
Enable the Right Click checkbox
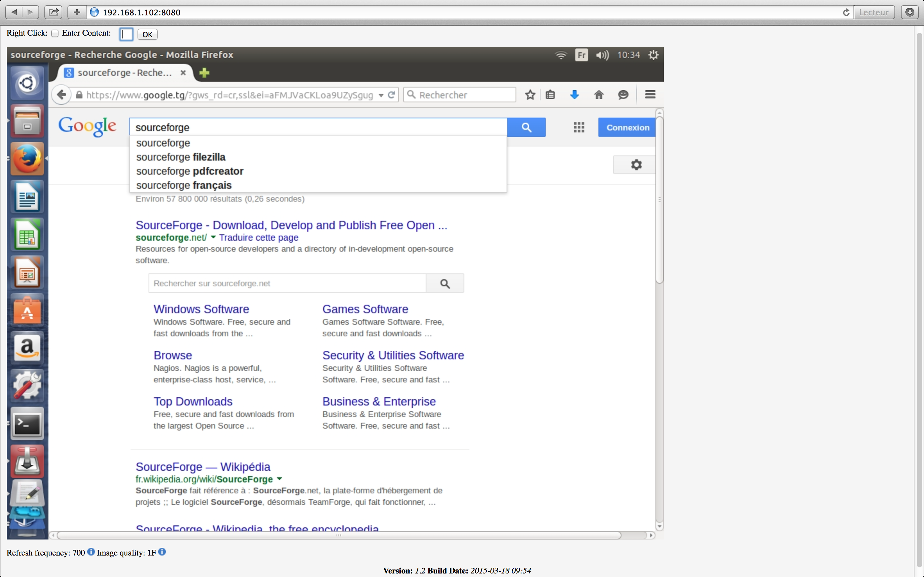point(55,33)
